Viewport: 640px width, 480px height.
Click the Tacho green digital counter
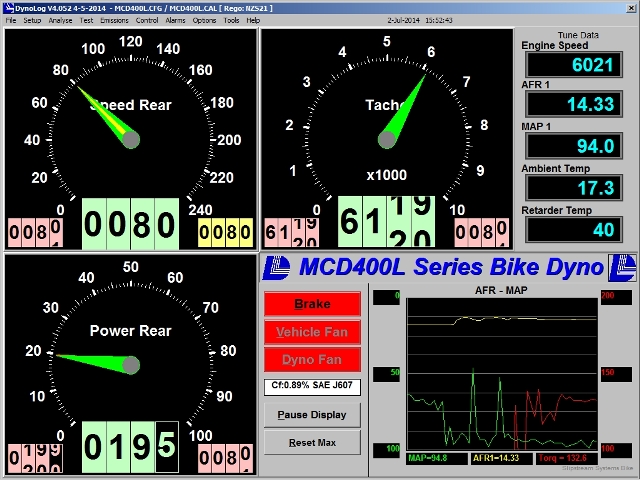[387, 222]
